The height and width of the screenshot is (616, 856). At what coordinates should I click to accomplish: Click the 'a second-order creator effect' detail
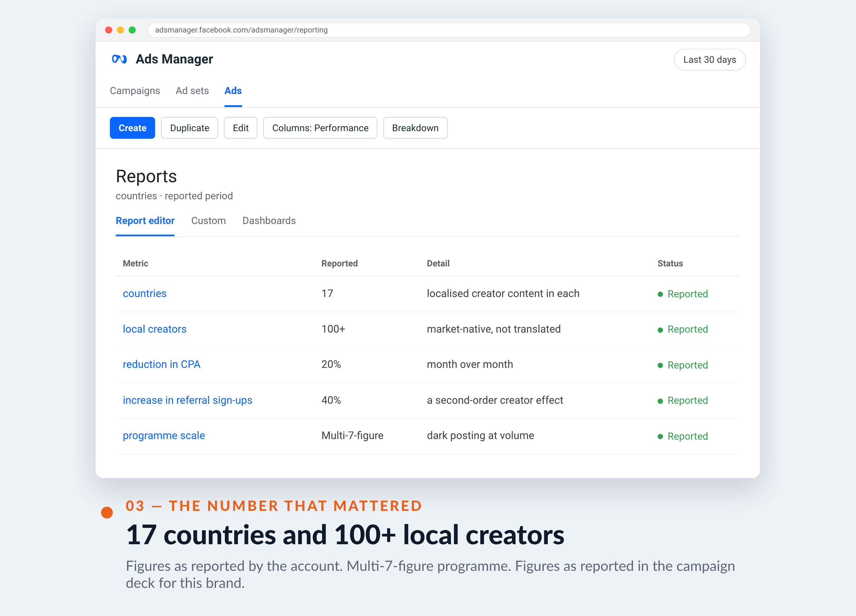(495, 400)
